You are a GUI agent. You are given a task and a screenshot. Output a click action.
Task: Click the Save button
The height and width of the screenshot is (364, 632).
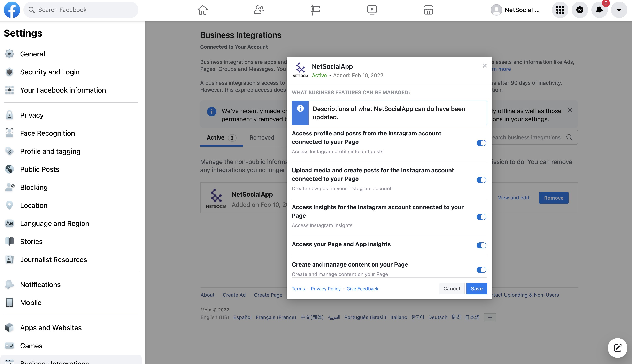coord(476,288)
